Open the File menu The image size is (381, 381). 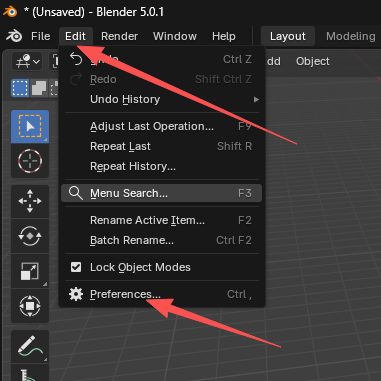pyautogui.click(x=40, y=36)
